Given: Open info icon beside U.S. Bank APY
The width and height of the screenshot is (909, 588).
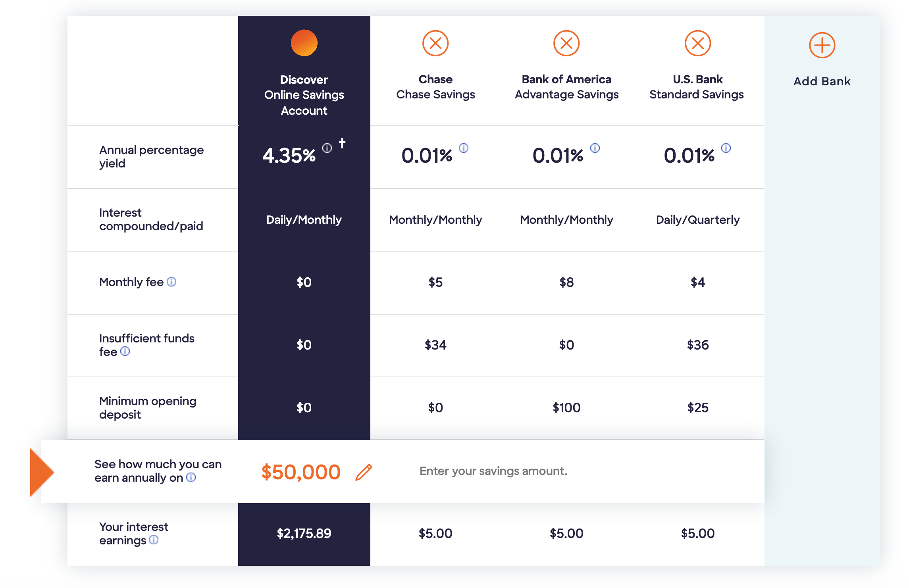Looking at the screenshot, I should click(726, 148).
